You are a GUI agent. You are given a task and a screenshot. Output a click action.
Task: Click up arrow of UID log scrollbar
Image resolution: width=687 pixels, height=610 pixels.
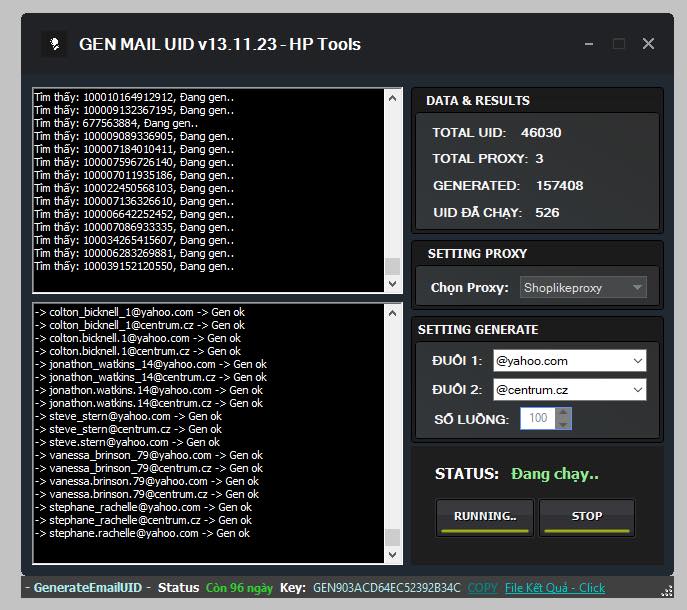point(393,98)
